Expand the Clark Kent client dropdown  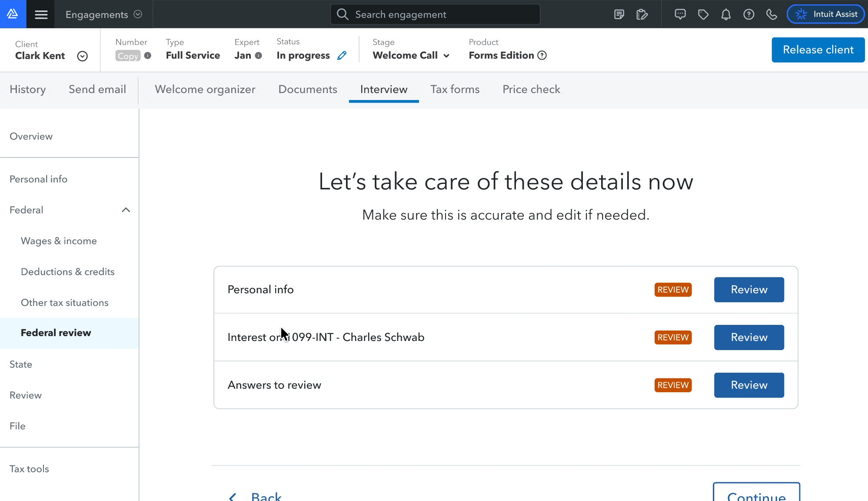pos(83,56)
